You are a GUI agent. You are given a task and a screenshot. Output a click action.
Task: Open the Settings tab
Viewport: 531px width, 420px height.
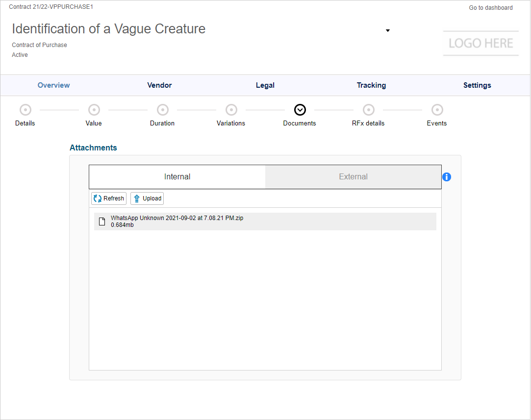tap(477, 85)
